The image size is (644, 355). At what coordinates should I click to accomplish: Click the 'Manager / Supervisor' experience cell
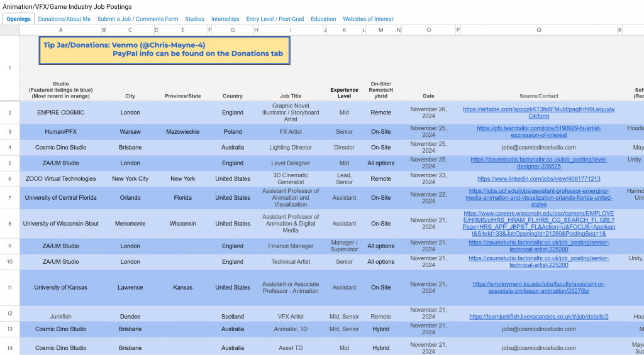(344, 246)
